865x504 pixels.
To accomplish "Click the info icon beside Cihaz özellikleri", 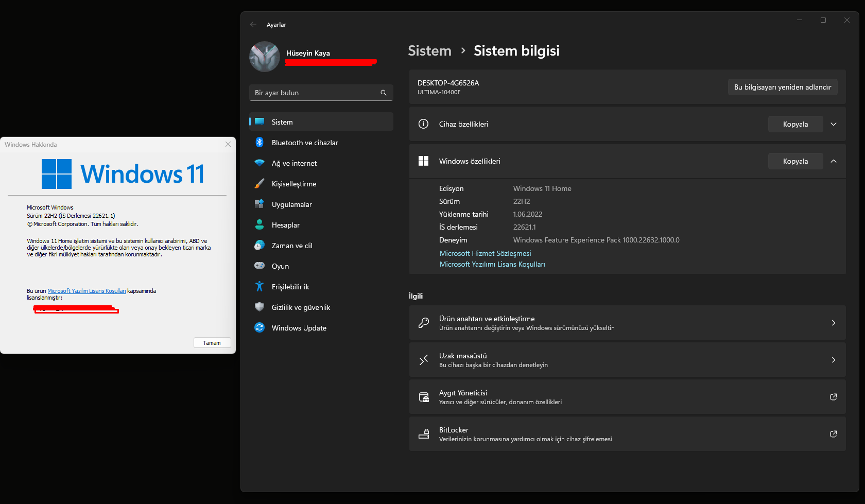I will [423, 124].
